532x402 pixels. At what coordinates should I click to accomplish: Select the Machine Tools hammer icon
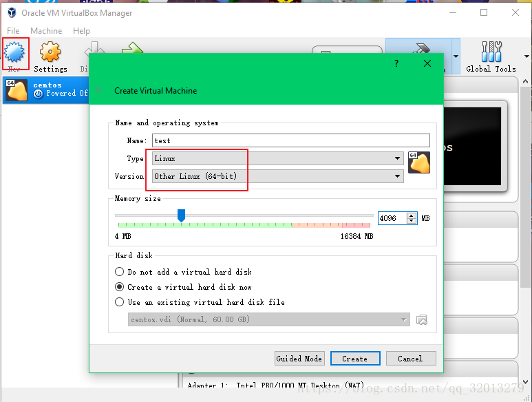(x=422, y=48)
